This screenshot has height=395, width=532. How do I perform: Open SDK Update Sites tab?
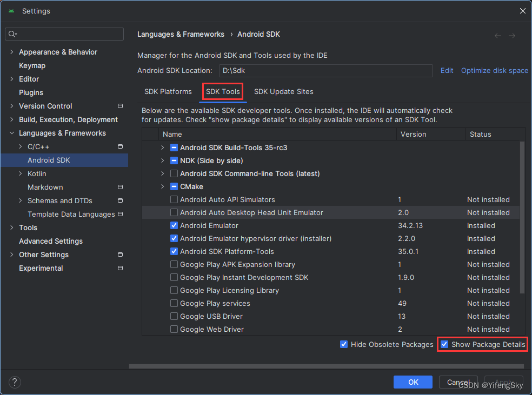coord(284,91)
